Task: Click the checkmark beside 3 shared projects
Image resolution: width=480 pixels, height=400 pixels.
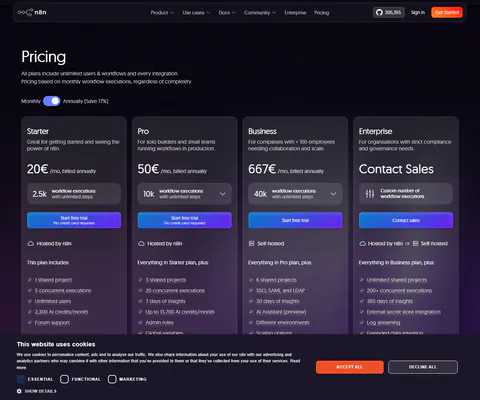Action: (x=140, y=280)
